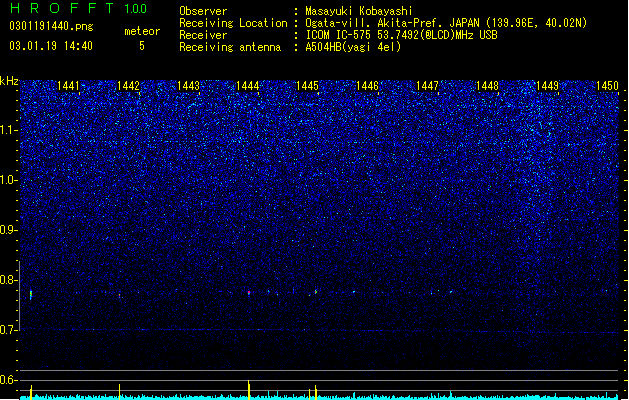Screen dimensions: 629x400
Task: Click the kHz unit label
Action: coord(9,81)
